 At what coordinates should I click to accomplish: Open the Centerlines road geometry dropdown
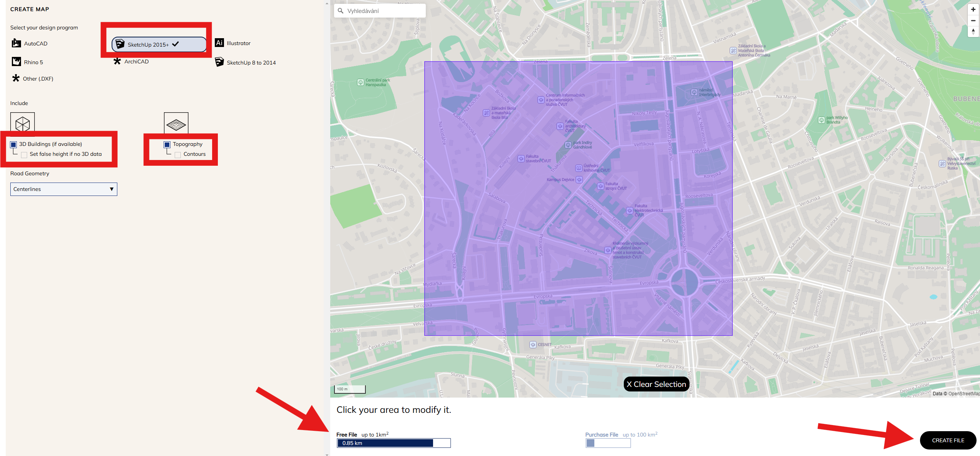click(64, 189)
